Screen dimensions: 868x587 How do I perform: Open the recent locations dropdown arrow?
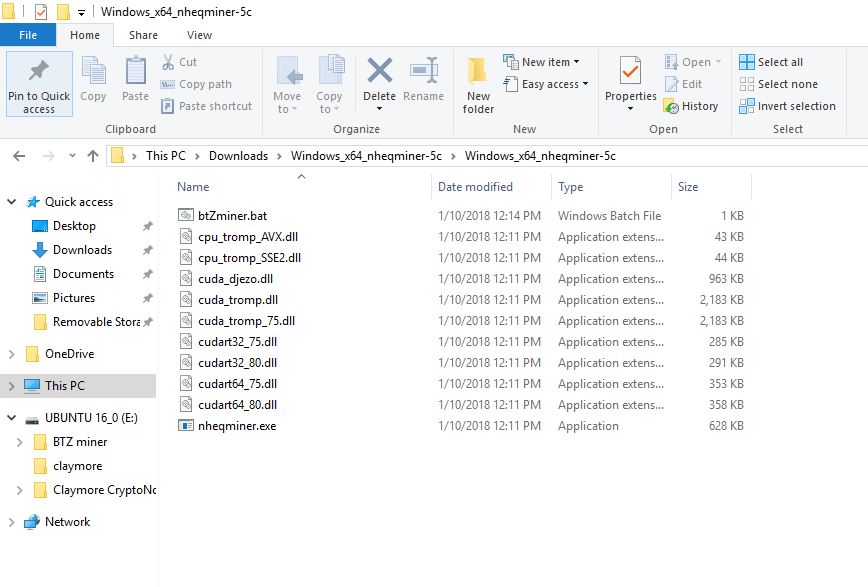[x=73, y=156]
